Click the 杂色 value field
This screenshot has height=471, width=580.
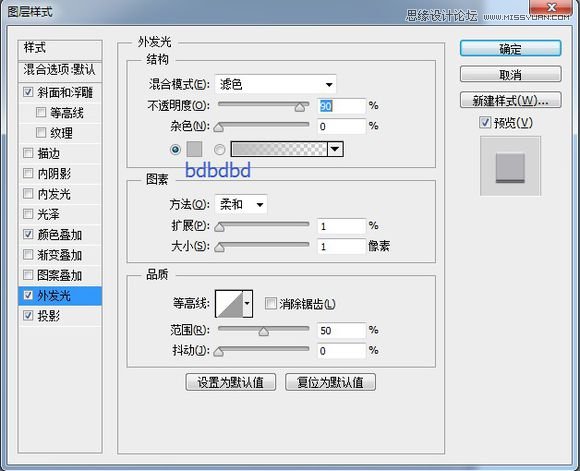[x=341, y=127]
